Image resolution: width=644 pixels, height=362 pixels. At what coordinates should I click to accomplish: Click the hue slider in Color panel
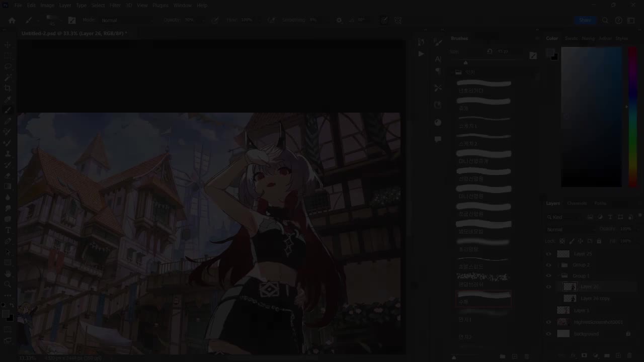click(632, 117)
